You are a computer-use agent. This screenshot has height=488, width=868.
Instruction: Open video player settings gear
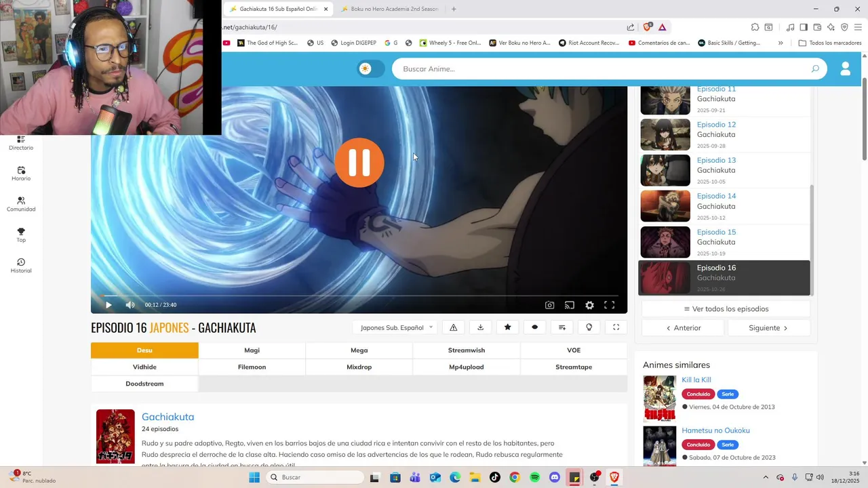[x=589, y=305]
